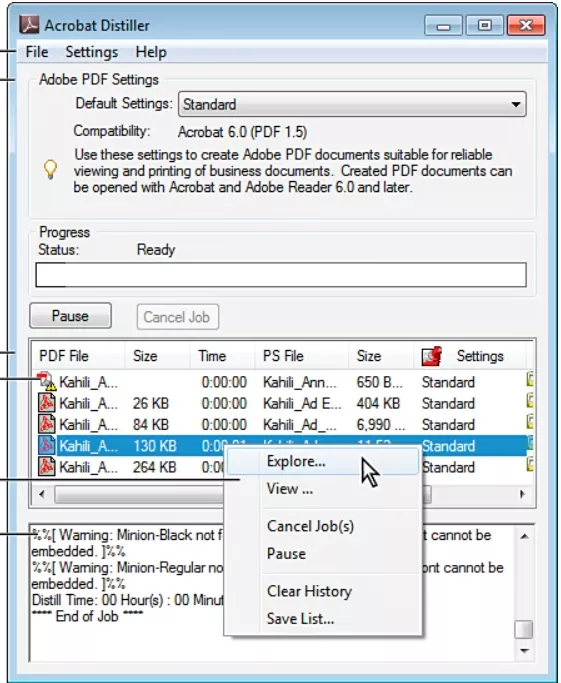Click the Settings column header
Screen dimensions: 561x683
(x=470, y=356)
